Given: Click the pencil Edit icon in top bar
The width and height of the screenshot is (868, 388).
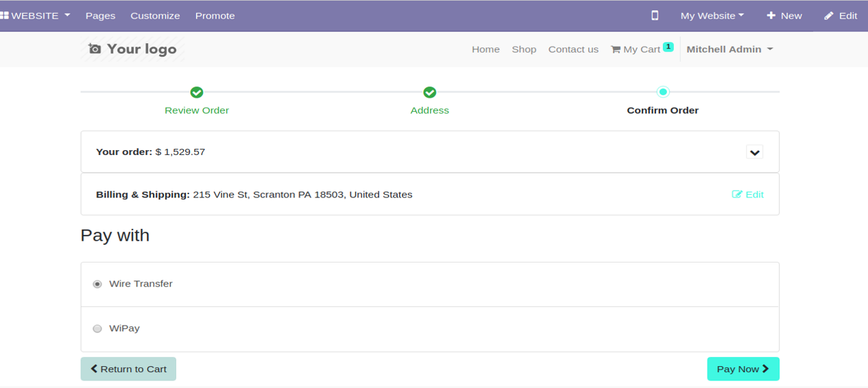Looking at the screenshot, I should click(829, 16).
